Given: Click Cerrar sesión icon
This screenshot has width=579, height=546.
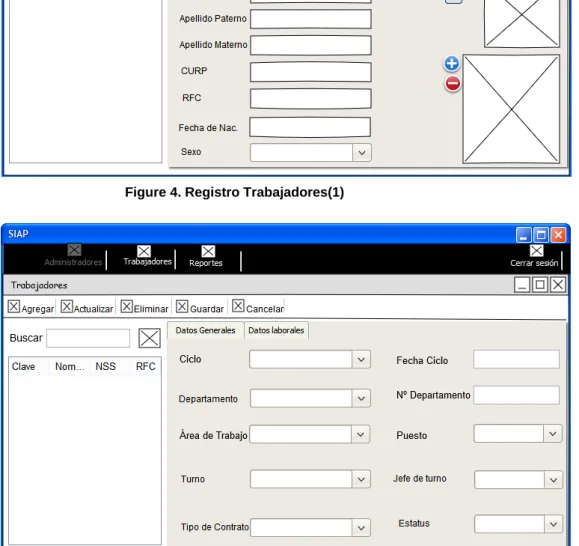Looking at the screenshot, I should pos(536,251).
